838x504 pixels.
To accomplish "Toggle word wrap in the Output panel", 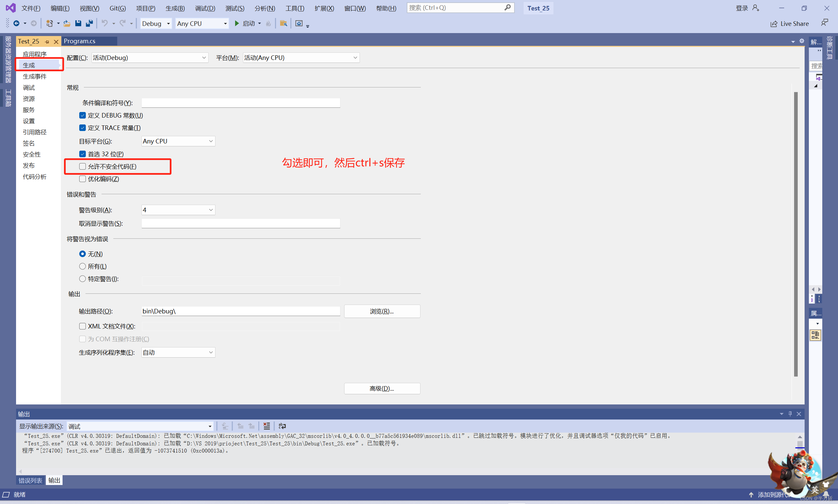I will pyautogui.click(x=282, y=426).
